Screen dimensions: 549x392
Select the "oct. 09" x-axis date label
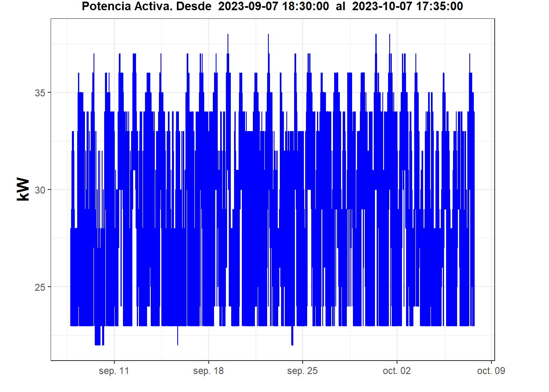point(491,371)
